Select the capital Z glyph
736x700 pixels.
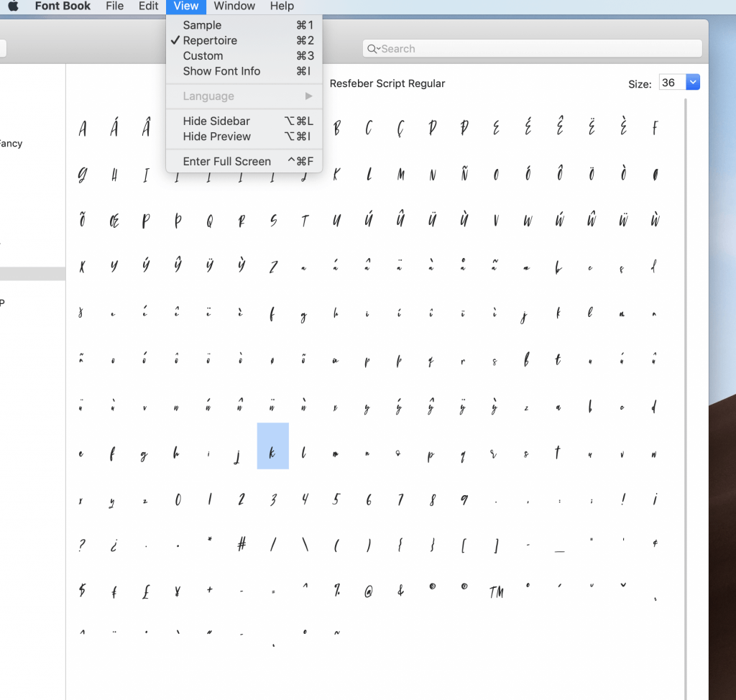coord(273,267)
